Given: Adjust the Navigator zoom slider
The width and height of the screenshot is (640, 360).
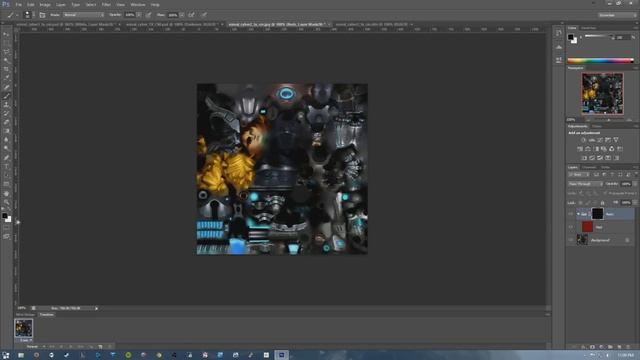Looking at the screenshot, I should tap(608, 120).
